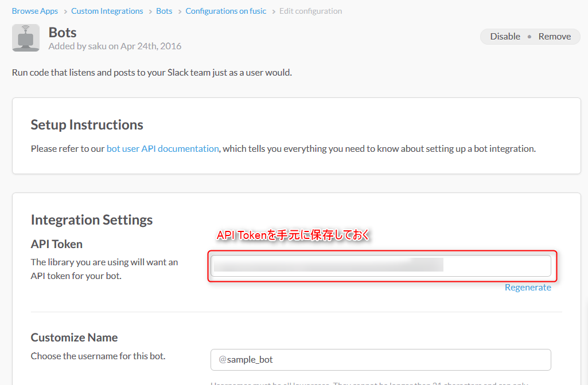Regenerate the API Token

pyautogui.click(x=528, y=287)
